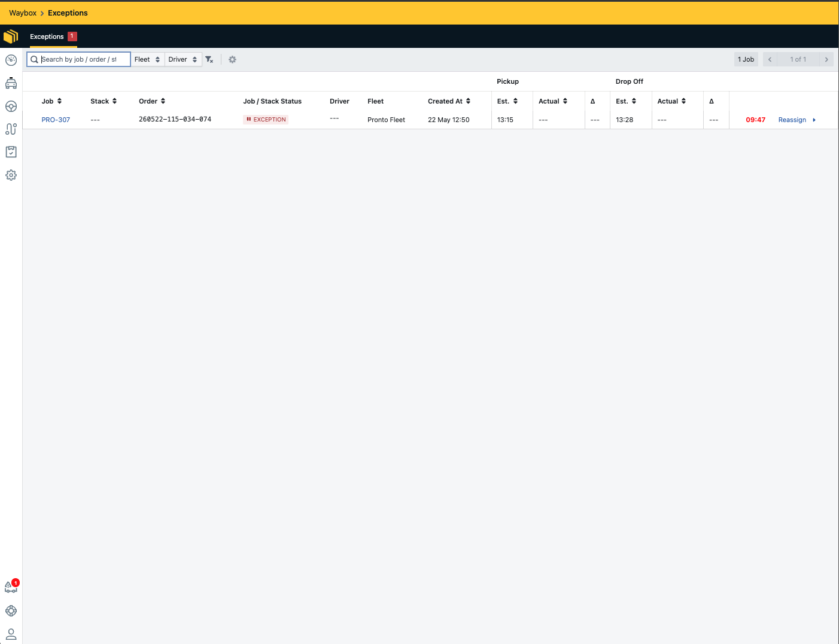Click the magnifier icon in the search box
The height and width of the screenshot is (644, 839).
[35, 59]
